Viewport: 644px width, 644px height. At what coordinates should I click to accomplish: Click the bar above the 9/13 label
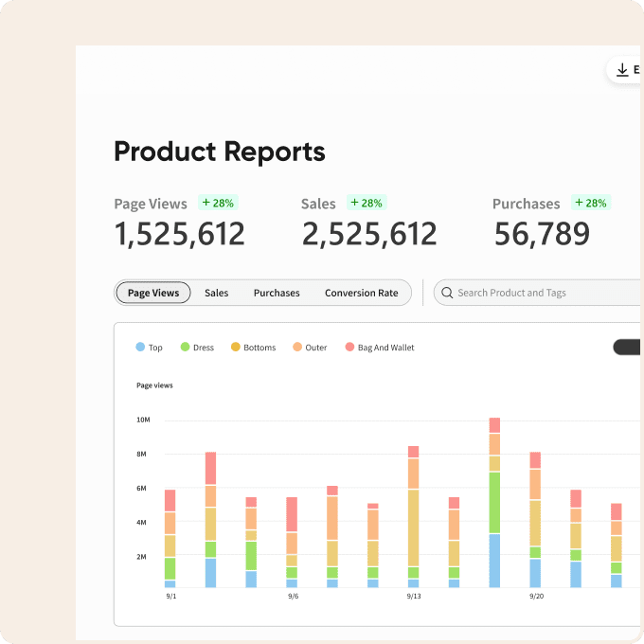(413, 516)
